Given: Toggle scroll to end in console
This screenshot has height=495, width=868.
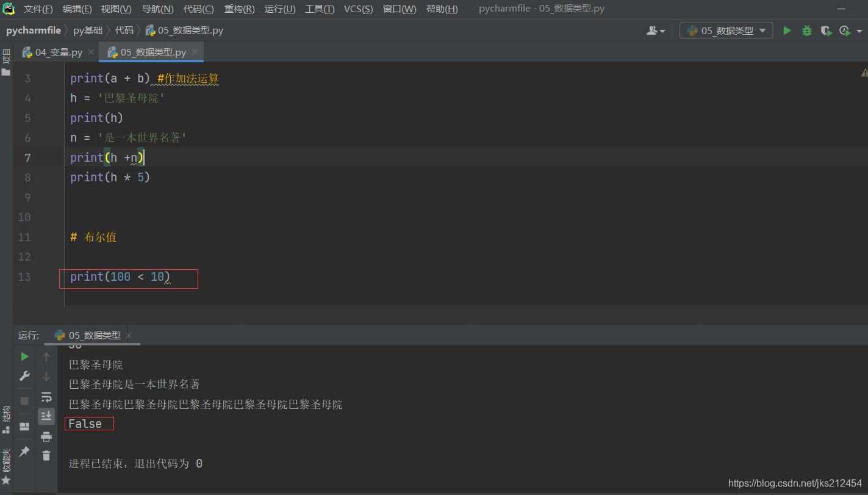Looking at the screenshot, I should pyautogui.click(x=46, y=416).
